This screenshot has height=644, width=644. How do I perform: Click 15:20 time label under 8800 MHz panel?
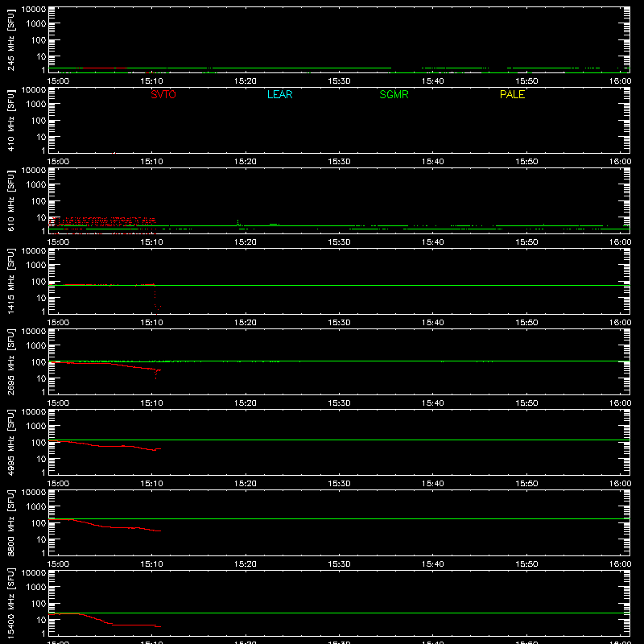point(246,564)
